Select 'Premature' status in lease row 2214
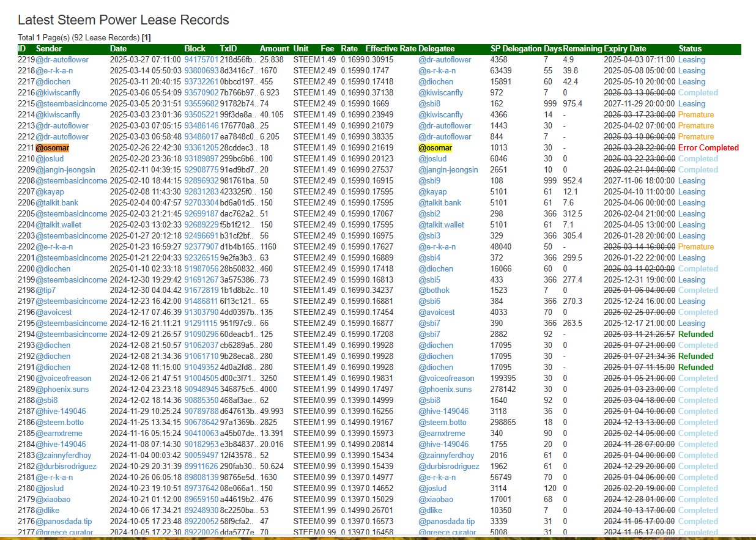756x540 pixels. tap(696, 115)
